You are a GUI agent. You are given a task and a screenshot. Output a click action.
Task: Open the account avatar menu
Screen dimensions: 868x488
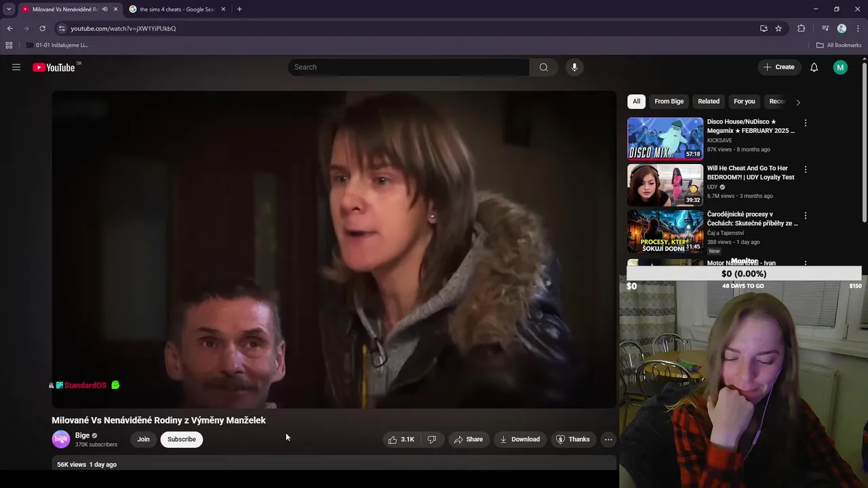click(840, 67)
